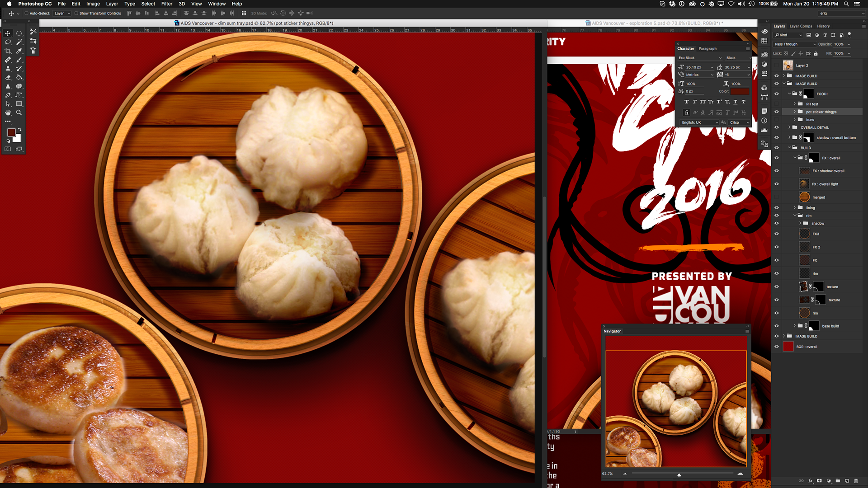Viewport: 868px width, 488px height.
Task: Select the Sponge tool
Action: tap(19, 86)
